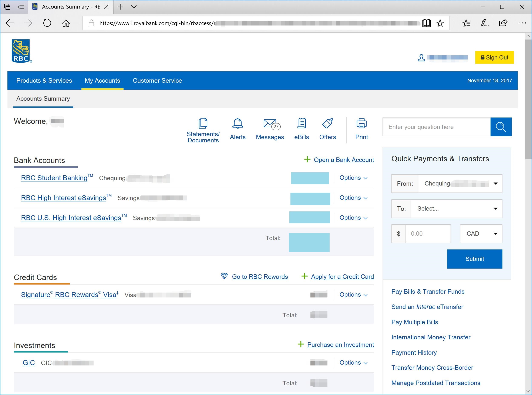Viewport: 532px width, 395px height.
Task: Click site padlock icon in address bar
Action: tap(91, 23)
